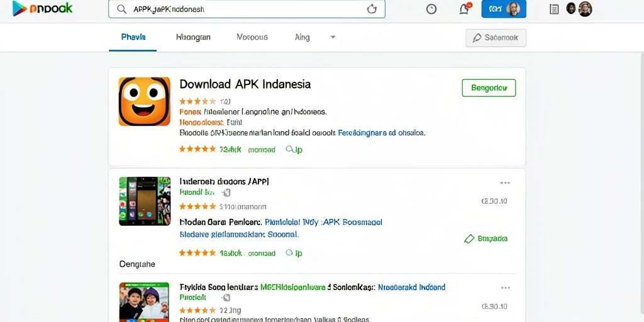Click the star rating beside 32 Jng
This screenshot has width=644, height=322.
tap(197, 310)
